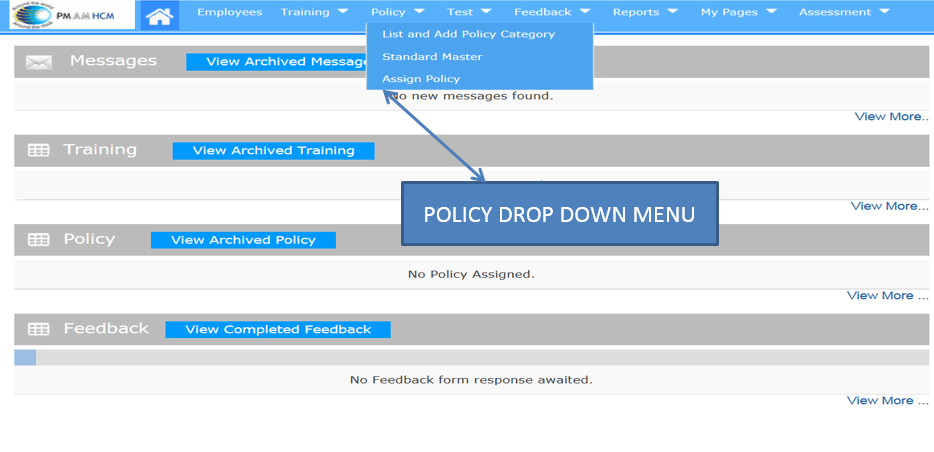Image resolution: width=934 pixels, height=452 pixels.
Task: Open View More under Messages
Action: click(x=891, y=117)
